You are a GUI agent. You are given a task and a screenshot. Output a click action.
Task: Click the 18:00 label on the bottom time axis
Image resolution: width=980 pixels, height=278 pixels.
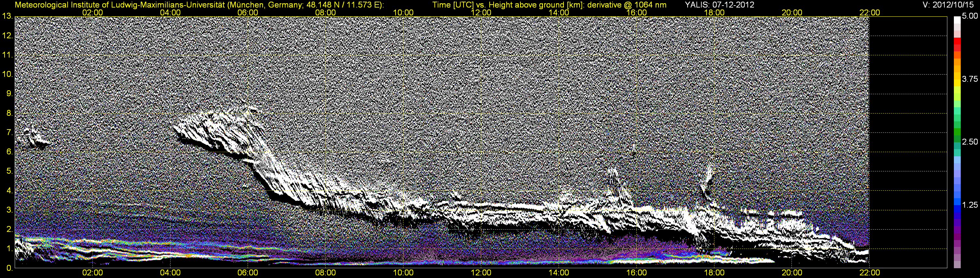pos(714,273)
